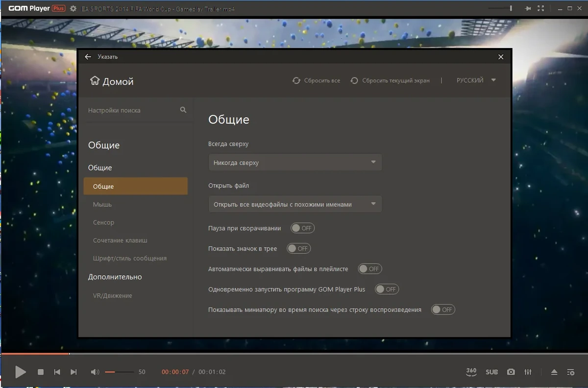
Task: Open the 360 VR mode icon
Action: click(471, 372)
